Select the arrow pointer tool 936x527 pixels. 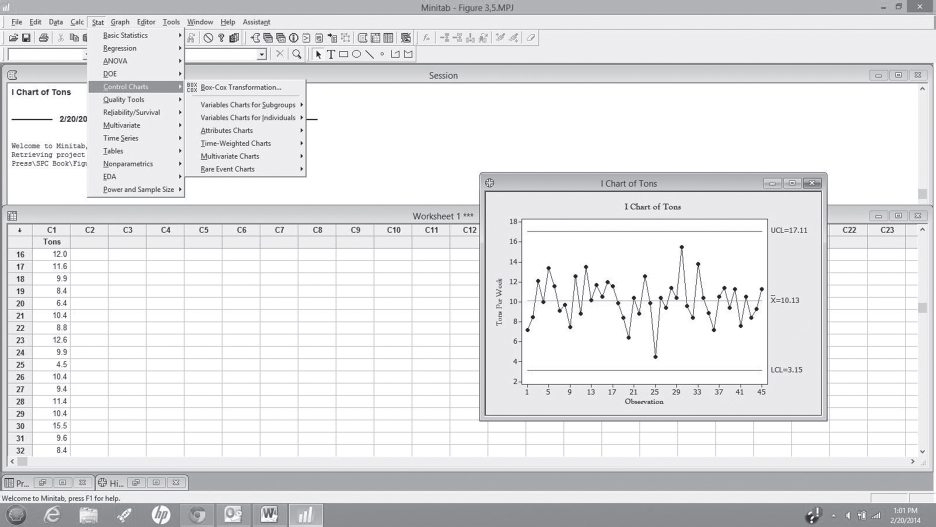coord(318,54)
